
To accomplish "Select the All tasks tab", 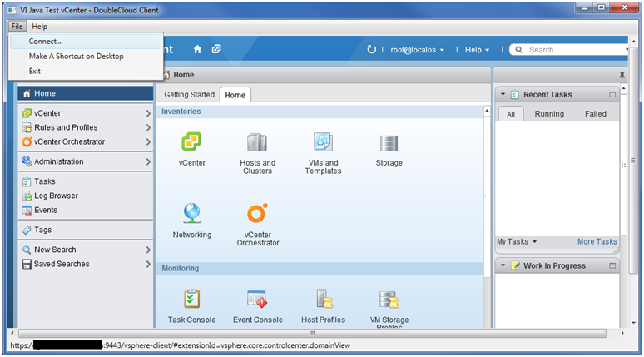I will (511, 114).
